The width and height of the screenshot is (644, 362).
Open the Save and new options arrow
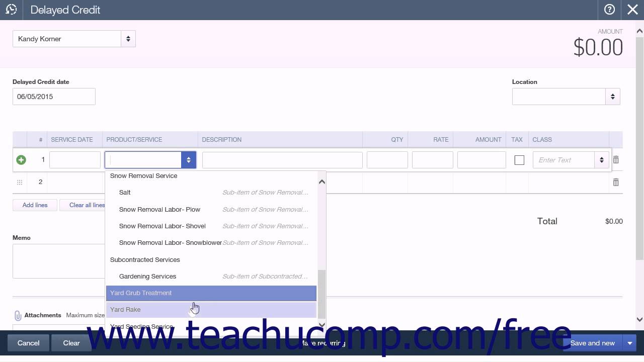pos(630,343)
